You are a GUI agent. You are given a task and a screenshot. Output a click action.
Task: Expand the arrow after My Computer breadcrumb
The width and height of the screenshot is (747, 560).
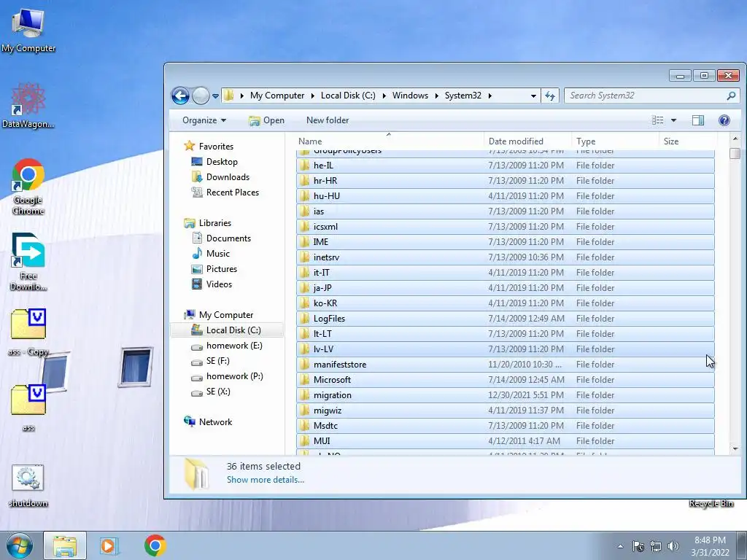(312, 96)
